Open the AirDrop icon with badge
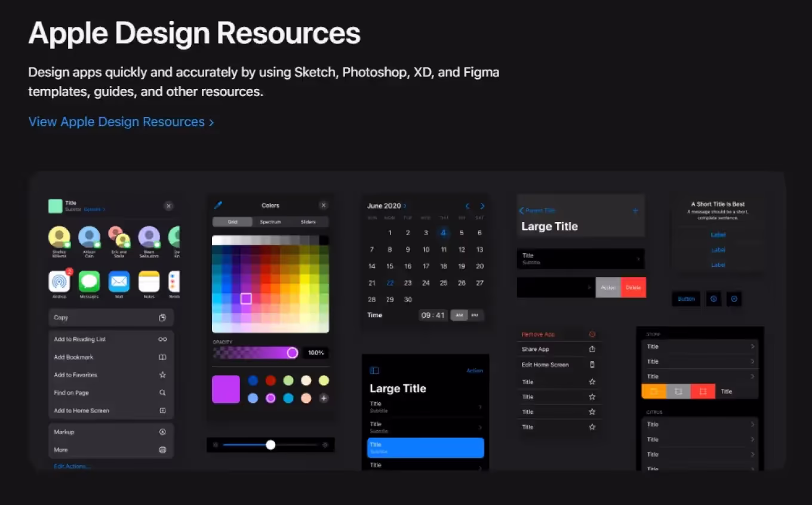Screen dimensions: 812x505 pos(59,282)
